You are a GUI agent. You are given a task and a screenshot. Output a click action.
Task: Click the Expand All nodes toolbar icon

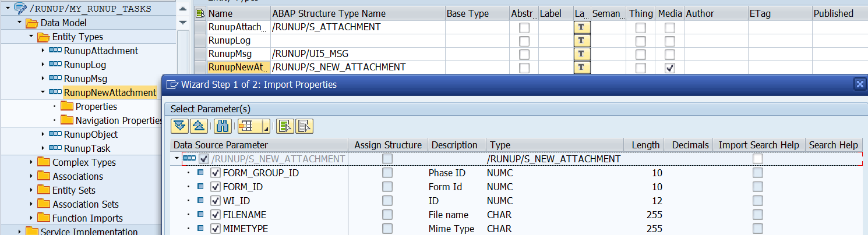tap(180, 126)
